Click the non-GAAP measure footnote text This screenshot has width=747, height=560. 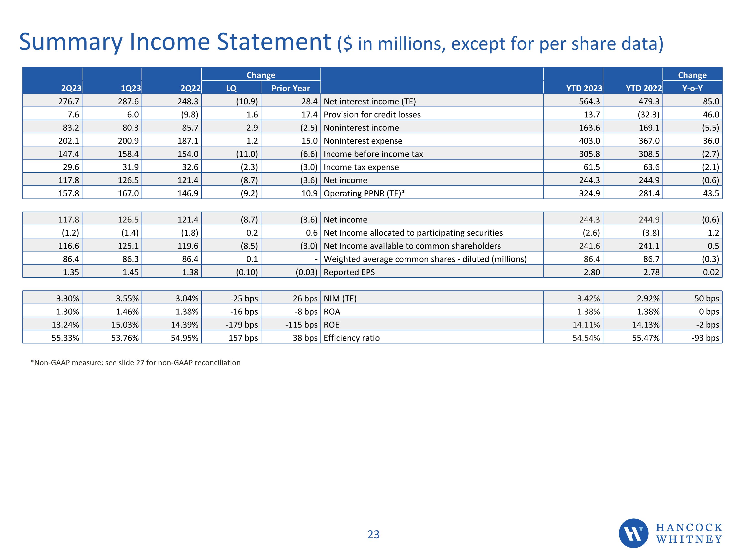(135, 363)
